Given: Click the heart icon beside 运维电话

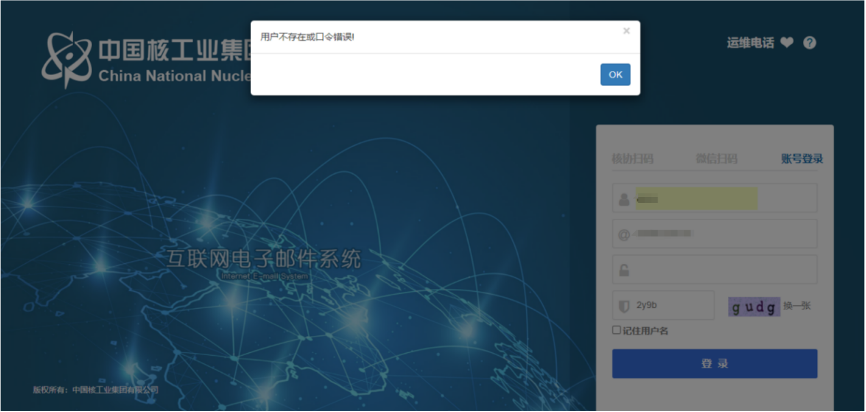Looking at the screenshot, I should tap(787, 43).
